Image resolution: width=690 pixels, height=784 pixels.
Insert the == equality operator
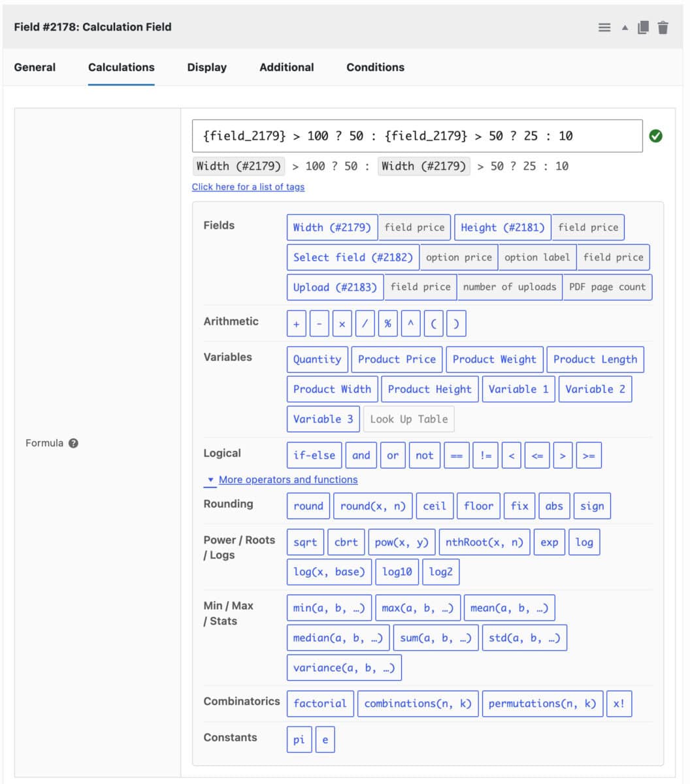(x=457, y=455)
